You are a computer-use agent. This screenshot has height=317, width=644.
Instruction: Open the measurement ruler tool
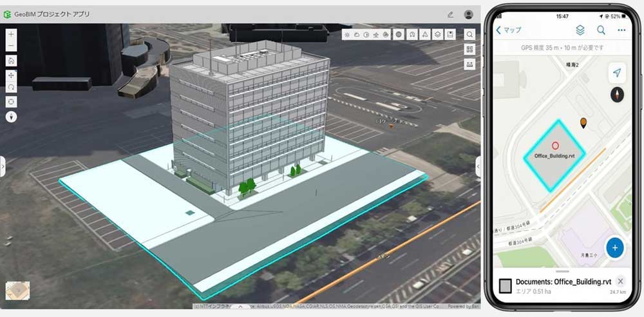[x=470, y=64]
